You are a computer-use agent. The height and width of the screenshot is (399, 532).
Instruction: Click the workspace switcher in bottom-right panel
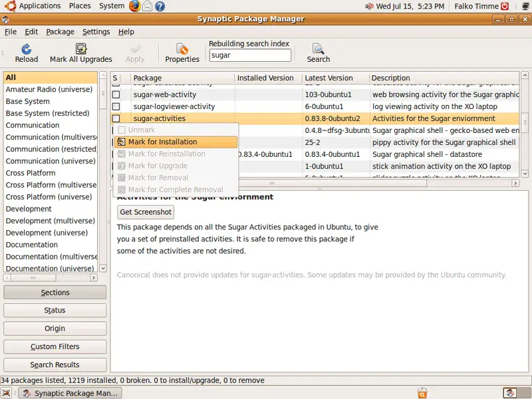(517, 393)
